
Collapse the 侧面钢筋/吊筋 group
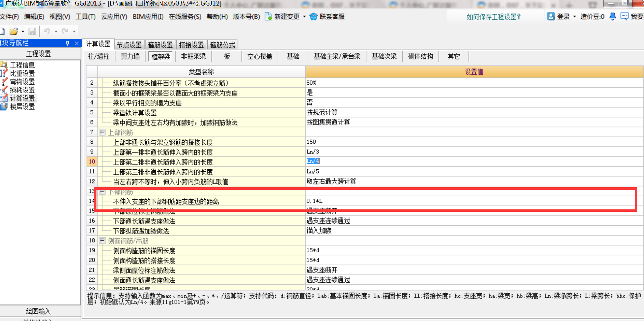coord(102,240)
